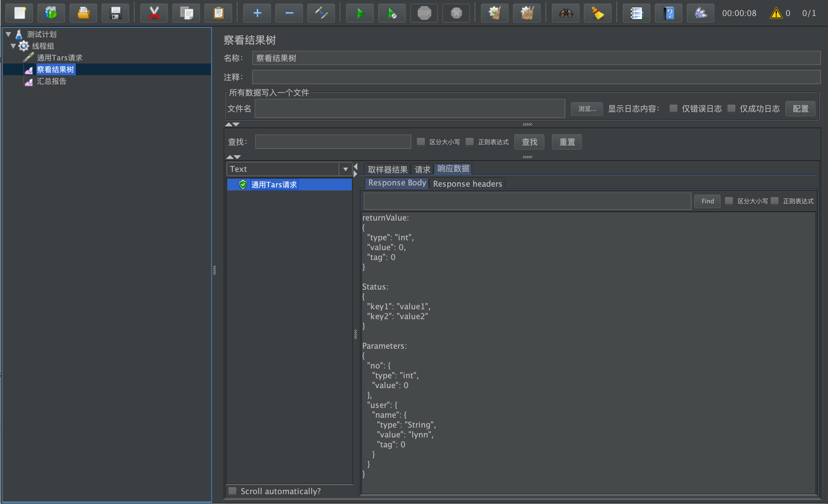Open the Text renderer dropdown
Image resolution: width=828 pixels, height=504 pixels.
click(345, 169)
